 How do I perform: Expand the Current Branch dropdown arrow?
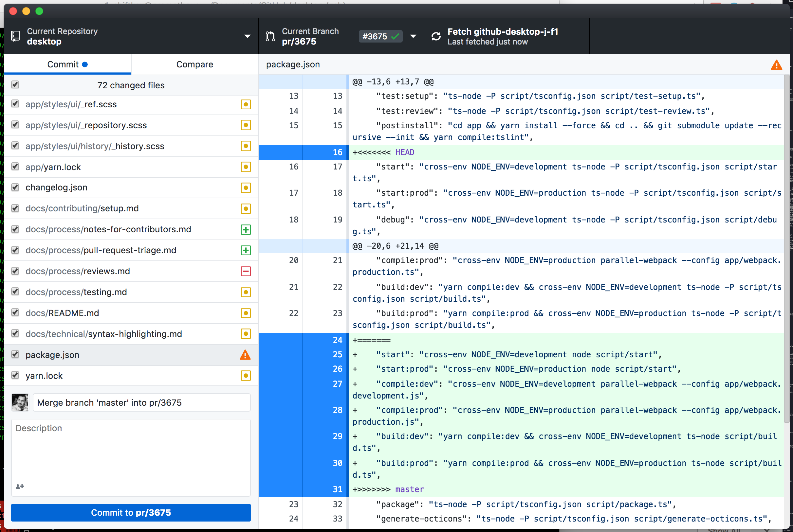(x=413, y=36)
